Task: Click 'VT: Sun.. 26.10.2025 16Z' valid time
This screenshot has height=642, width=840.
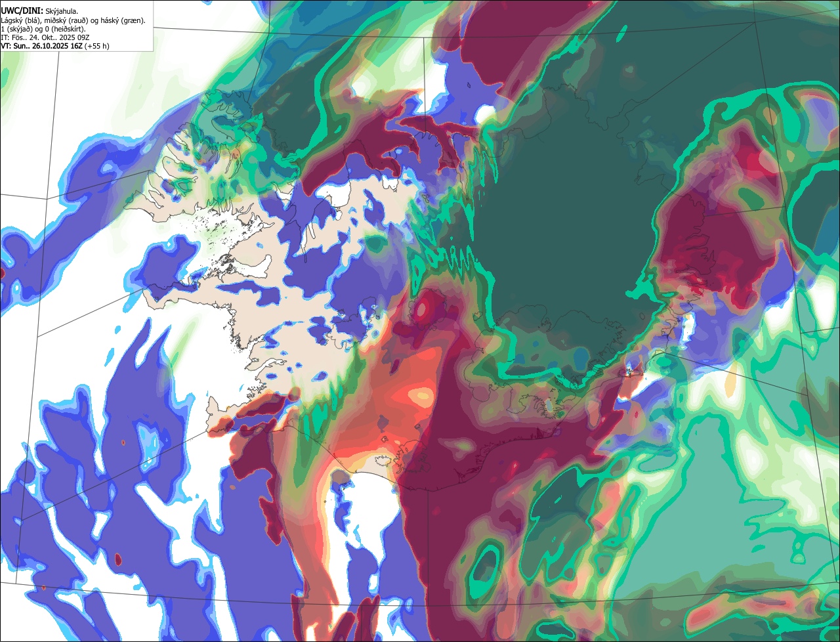Action: click(x=41, y=47)
